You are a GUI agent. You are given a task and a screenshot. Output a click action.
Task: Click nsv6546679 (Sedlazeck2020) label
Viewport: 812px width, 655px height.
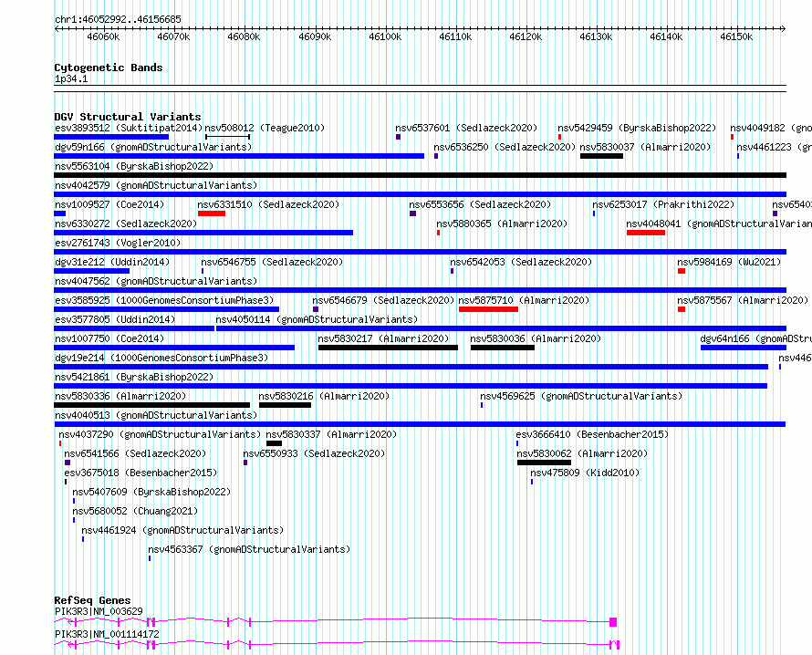(383, 300)
